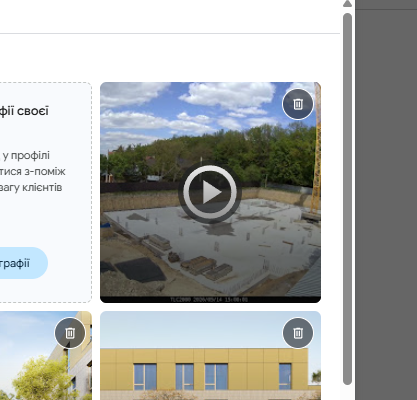The image size is (417, 400).
Task: Click the scrollbar up arrow
Action: [347, 4]
